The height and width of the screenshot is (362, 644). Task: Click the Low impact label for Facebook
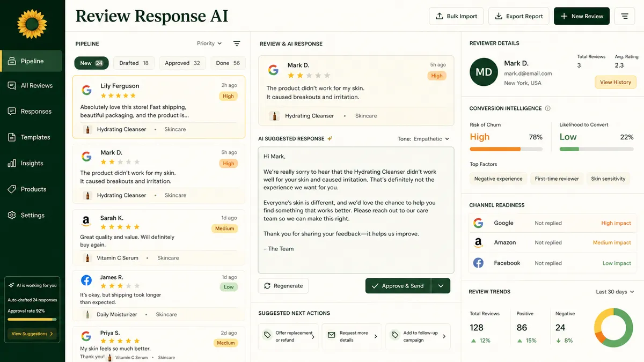(x=617, y=263)
